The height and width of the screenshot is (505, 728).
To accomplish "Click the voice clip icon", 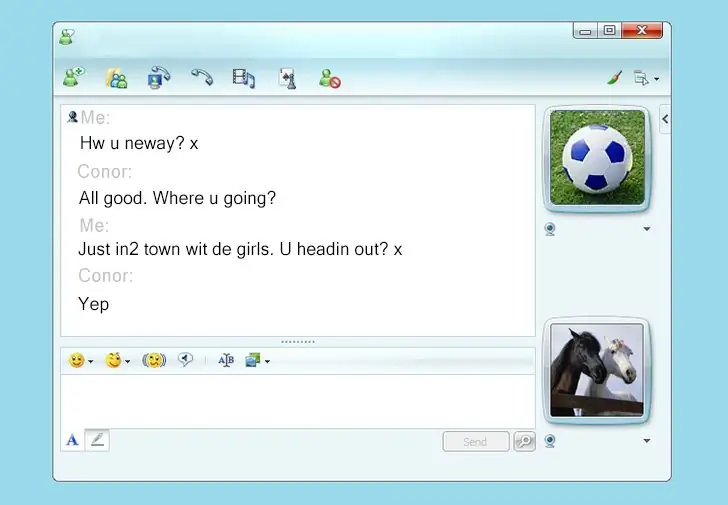I will pyautogui.click(x=185, y=360).
